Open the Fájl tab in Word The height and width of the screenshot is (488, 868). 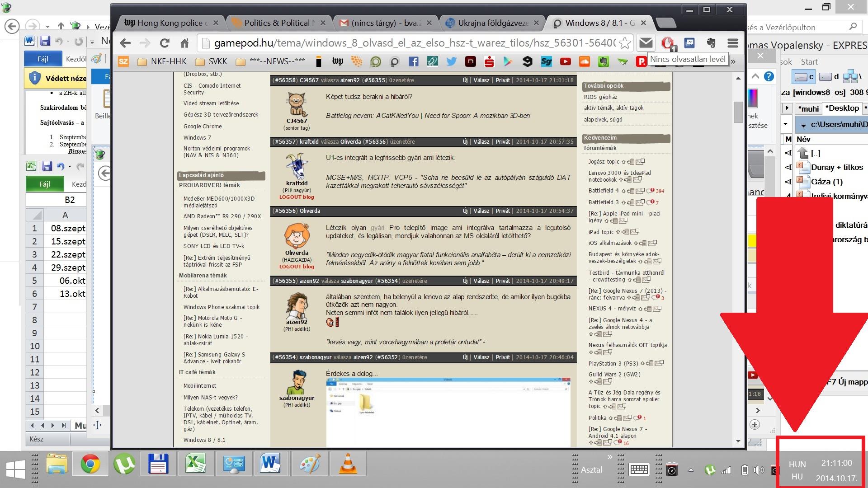pos(42,59)
